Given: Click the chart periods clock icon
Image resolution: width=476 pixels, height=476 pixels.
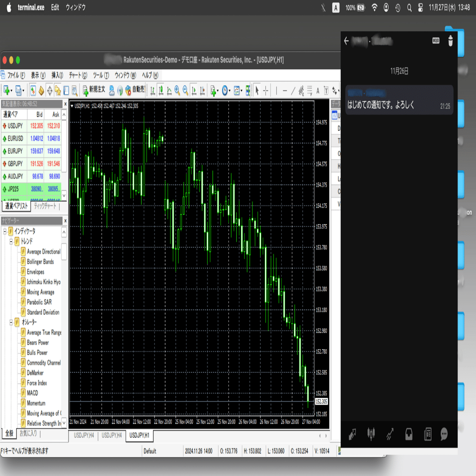Looking at the screenshot, I should coord(225,90).
